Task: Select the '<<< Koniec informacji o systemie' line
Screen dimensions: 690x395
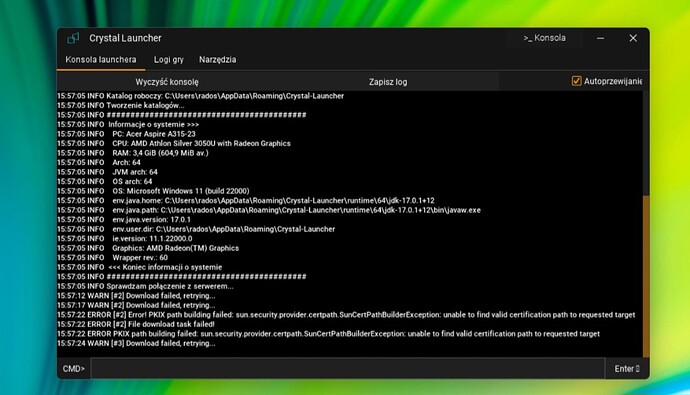Action: [x=139, y=267]
